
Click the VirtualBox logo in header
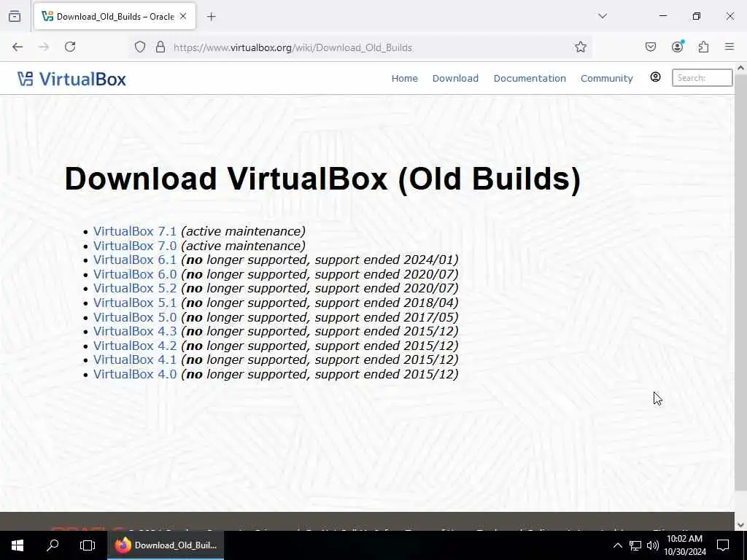[71, 79]
